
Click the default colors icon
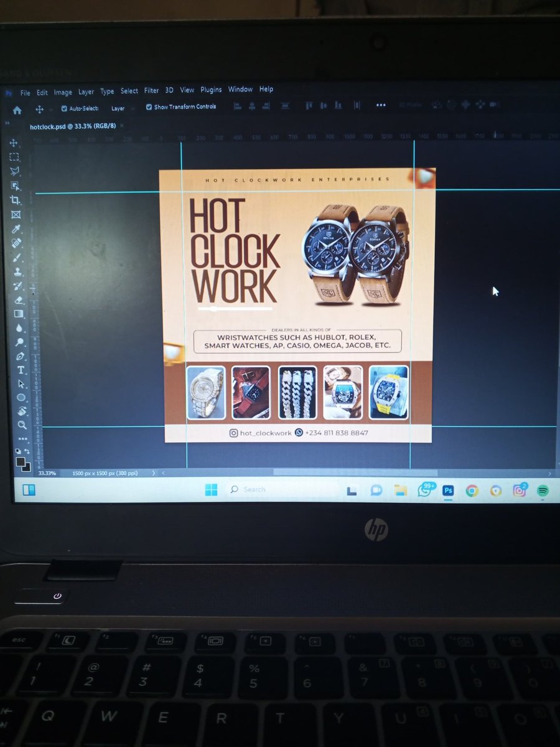(18, 450)
